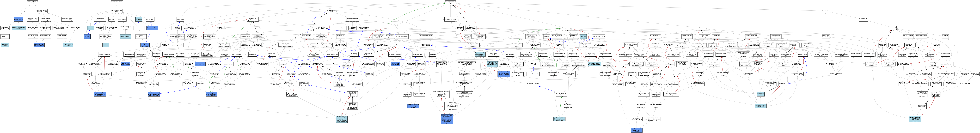Select the 'GTPase regulator activity' node
Screen dimensions: 980x133
point(62,37)
